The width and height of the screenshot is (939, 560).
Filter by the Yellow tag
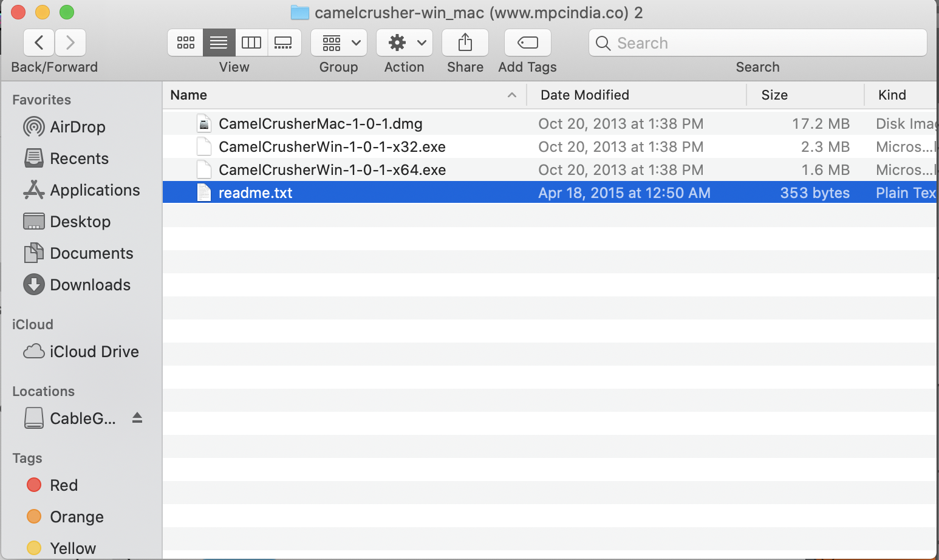pyautogui.click(x=61, y=548)
